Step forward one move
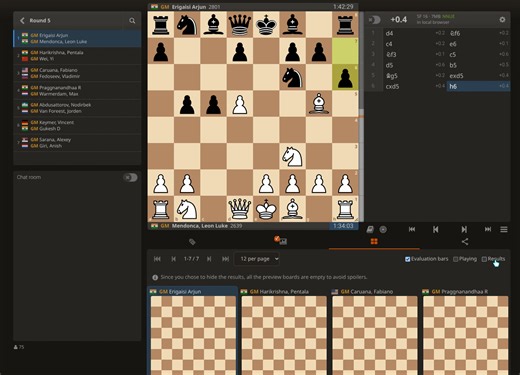This screenshot has height=375, width=520. pyautogui.click(x=464, y=229)
